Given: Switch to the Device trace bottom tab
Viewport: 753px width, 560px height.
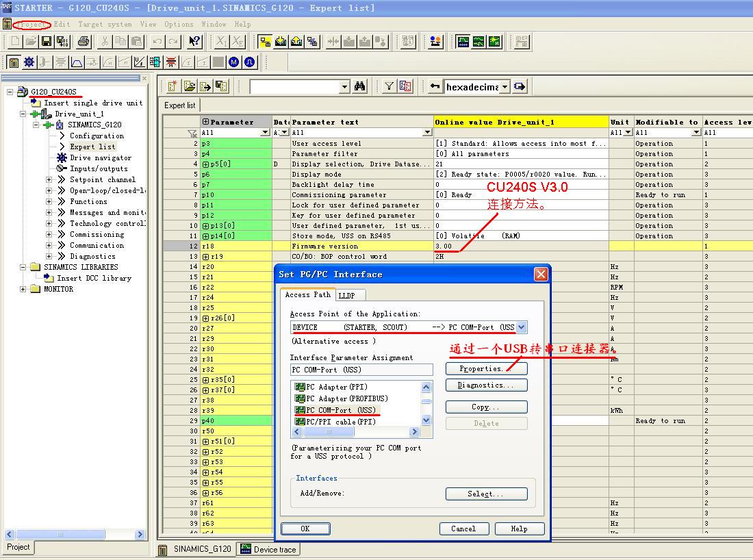Looking at the screenshot, I should pyautogui.click(x=268, y=549).
